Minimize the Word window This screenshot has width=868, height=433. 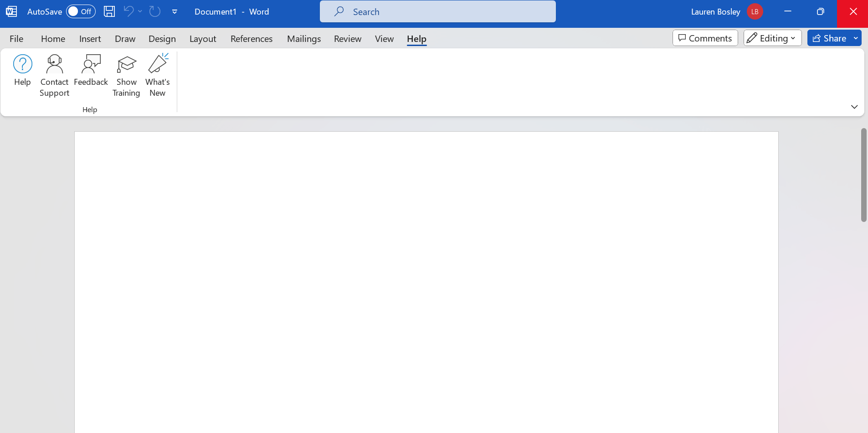(x=787, y=11)
